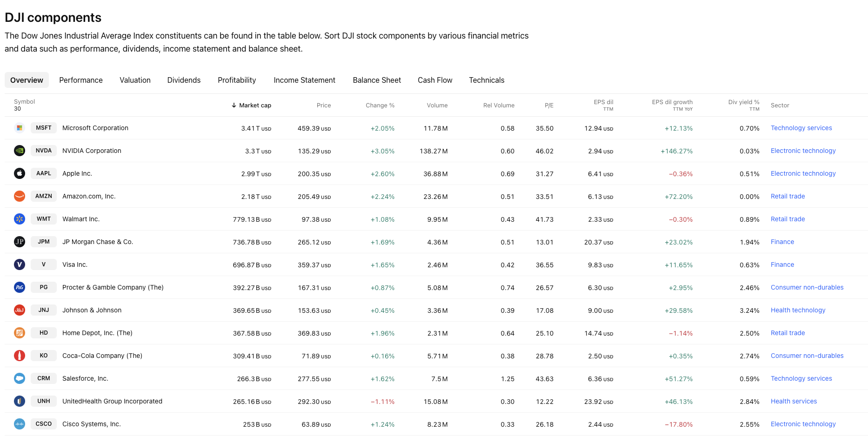Open the Balance Sheet tab
This screenshot has width=868, height=436.
377,80
